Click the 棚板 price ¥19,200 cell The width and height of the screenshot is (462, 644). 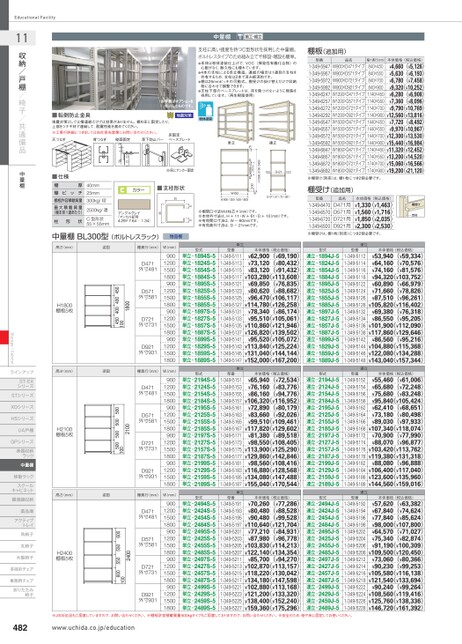pos(395,171)
